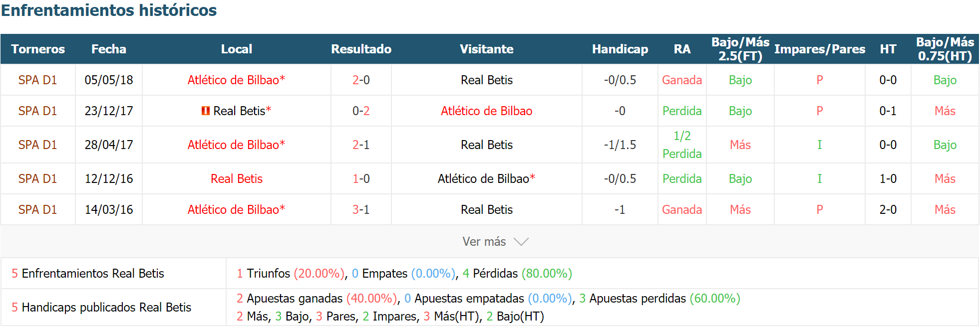The width and height of the screenshot is (980, 328).
Task: Click the Fecha column header
Action: [x=109, y=49]
